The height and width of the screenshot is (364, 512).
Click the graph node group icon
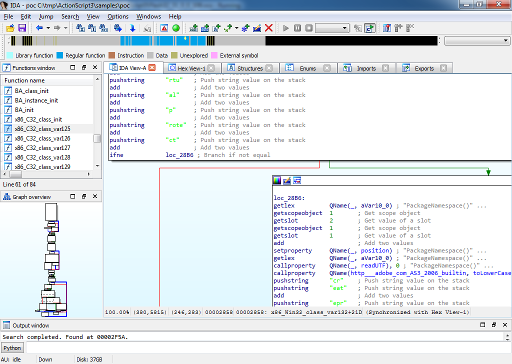[x=297, y=181]
